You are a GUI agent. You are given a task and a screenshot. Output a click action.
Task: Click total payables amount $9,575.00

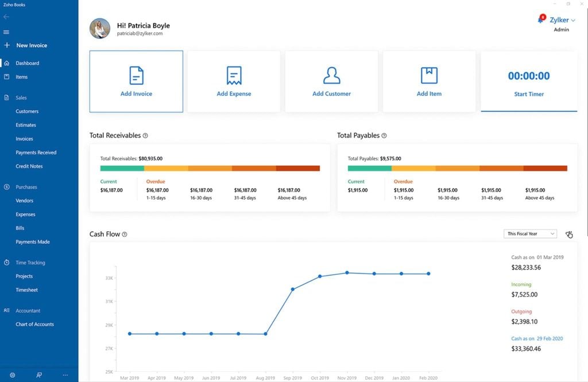point(390,159)
